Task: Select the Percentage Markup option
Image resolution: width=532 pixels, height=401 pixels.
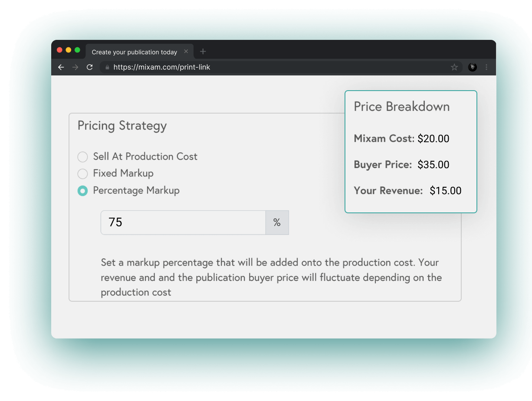Action: [x=82, y=191]
